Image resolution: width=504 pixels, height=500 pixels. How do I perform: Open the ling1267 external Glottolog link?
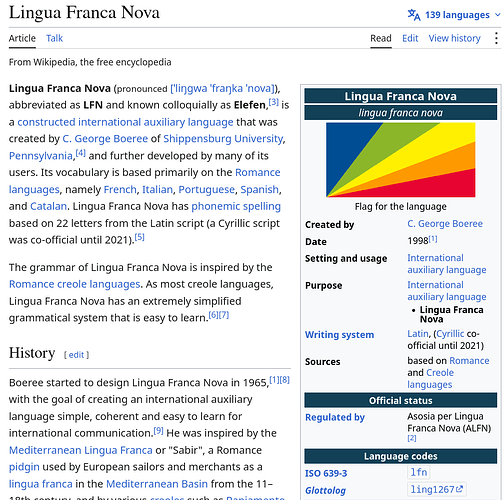click(436, 489)
